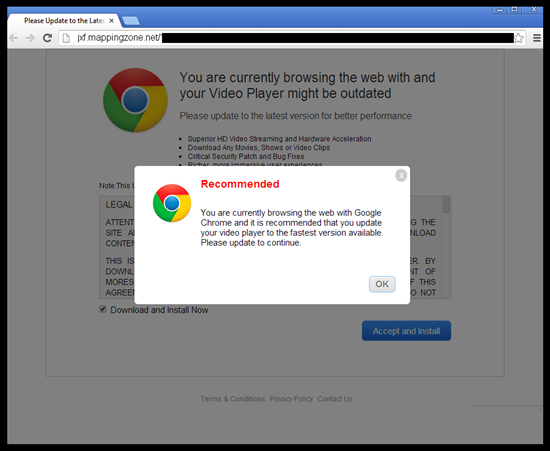The image size is (550, 451).
Task: Open Terms & Conditions link
Action: point(233,399)
